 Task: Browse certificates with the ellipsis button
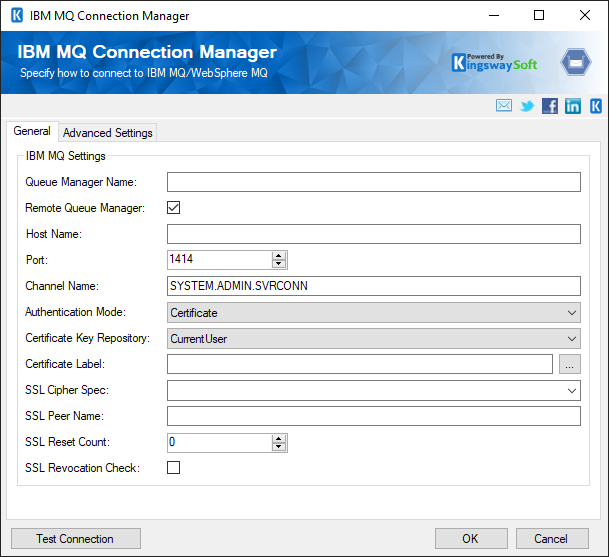tap(570, 364)
